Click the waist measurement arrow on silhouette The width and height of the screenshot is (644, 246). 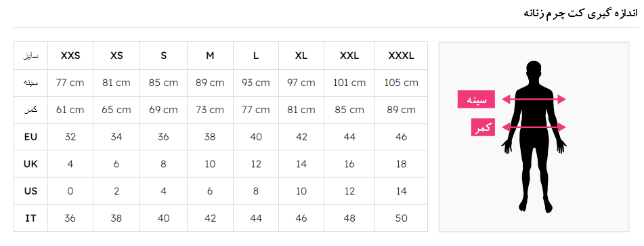[x=534, y=127]
